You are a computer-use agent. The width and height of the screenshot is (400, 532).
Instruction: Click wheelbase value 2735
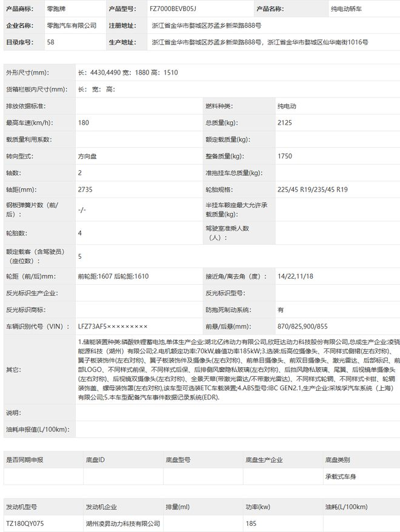(x=85, y=189)
